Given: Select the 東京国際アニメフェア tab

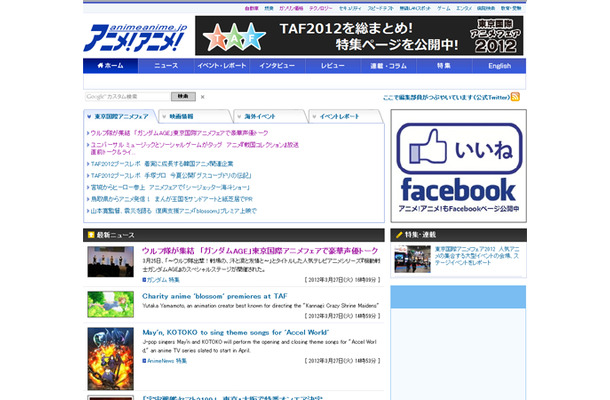Looking at the screenshot, I should [121, 116].
